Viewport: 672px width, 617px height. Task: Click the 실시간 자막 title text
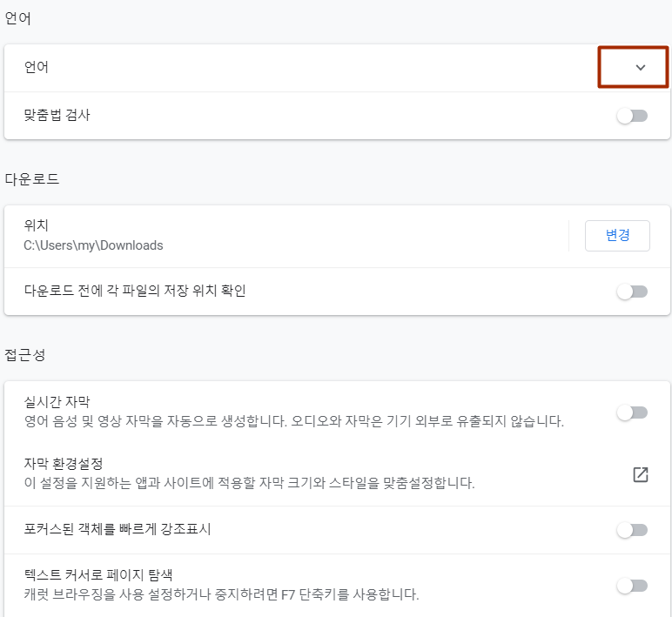tap(57, 402)
